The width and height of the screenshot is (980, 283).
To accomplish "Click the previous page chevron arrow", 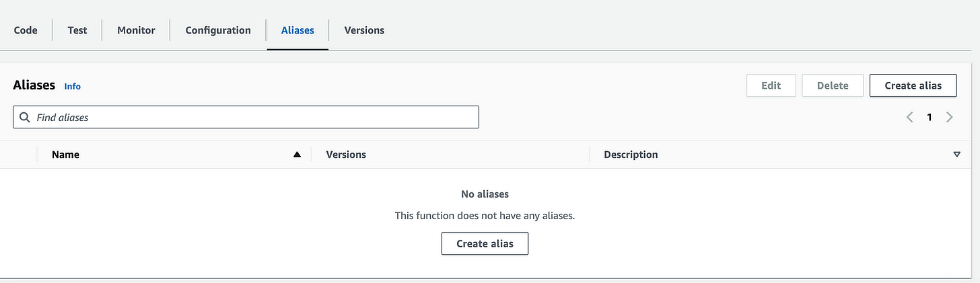I will (x=909, y=117).
